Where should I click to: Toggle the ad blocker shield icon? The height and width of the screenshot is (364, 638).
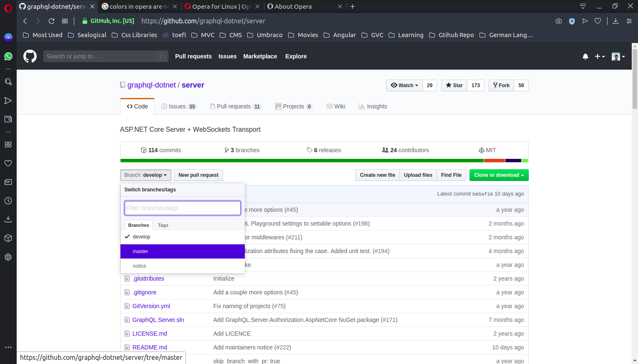(x=572, y=21)
